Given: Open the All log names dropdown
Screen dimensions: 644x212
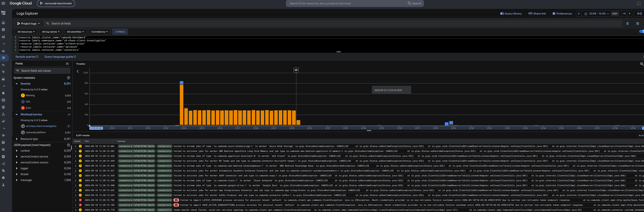Looking at the screenshot, I should 51,32.
